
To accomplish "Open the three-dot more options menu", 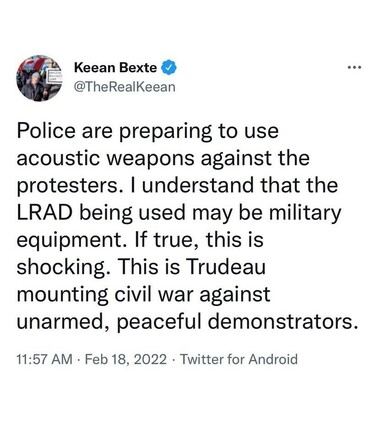I will pos(354,68).
